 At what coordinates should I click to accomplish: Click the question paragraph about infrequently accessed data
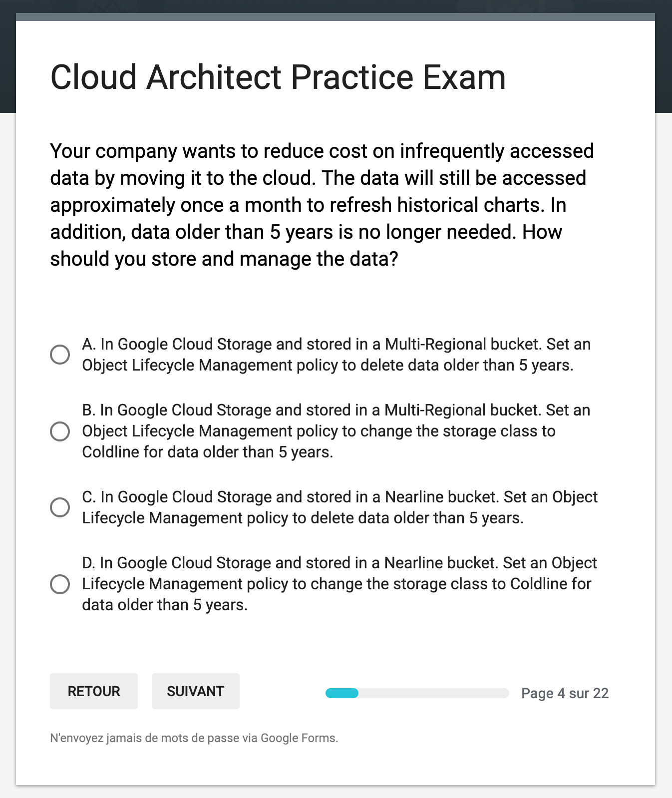point(322,205)
